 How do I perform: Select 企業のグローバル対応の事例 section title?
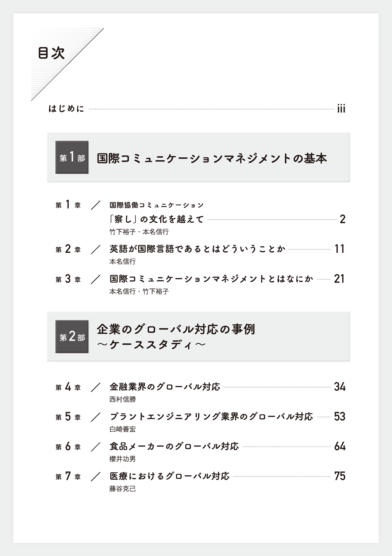click(176, 329)
